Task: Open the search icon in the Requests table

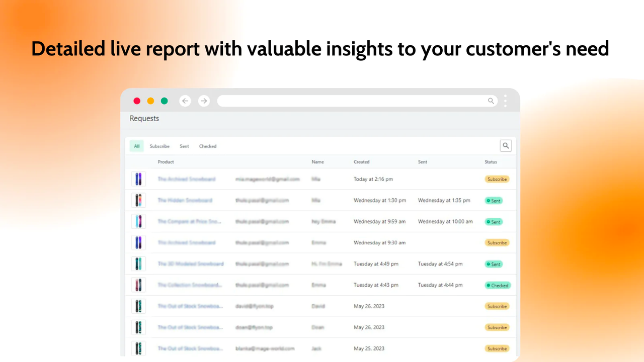Action: (x=506, y=145)
